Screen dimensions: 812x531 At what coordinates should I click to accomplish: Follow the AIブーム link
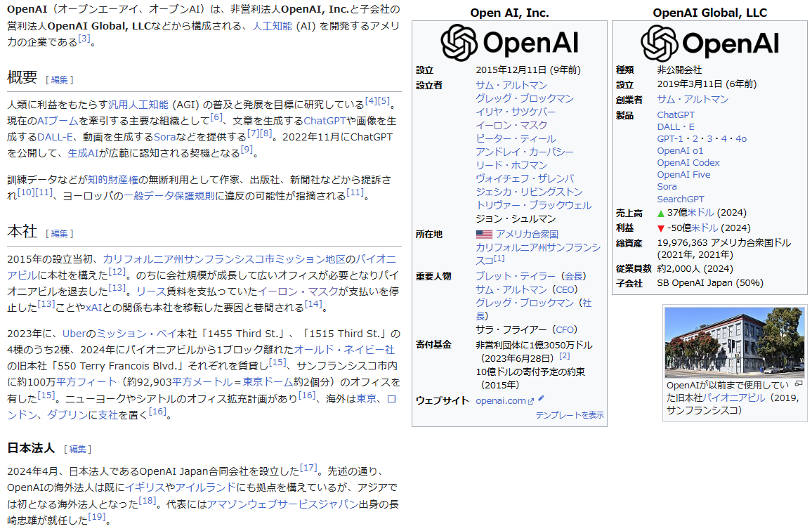pos(58,122)
